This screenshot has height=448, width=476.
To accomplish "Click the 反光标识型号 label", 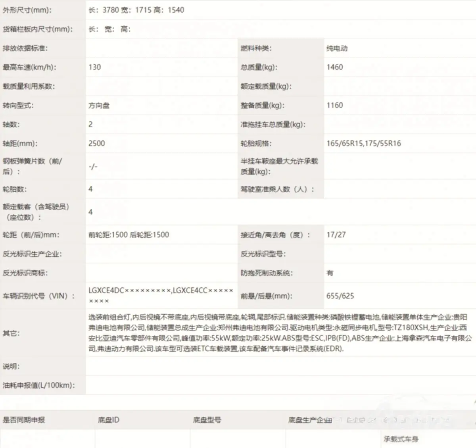I will 263,254.
